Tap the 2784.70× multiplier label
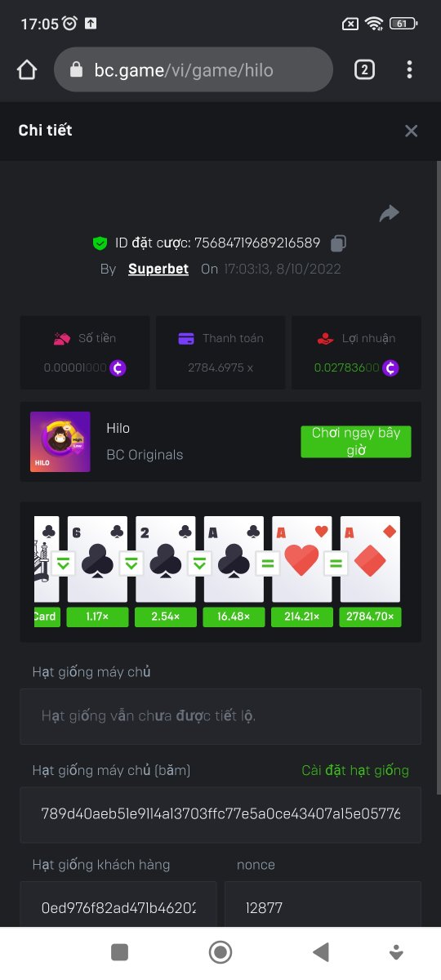The width and height of the screenshot is (441, 980). pyautogui.click(x=370, y=617)
